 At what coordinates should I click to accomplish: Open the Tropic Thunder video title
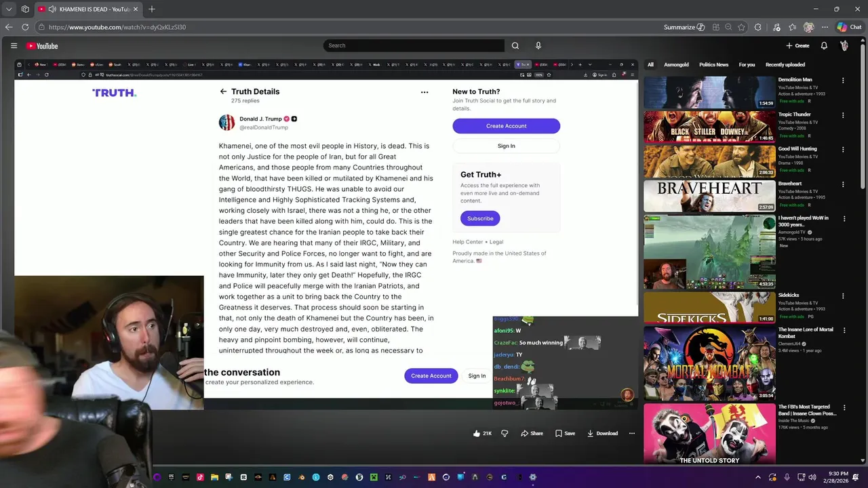(794, 115)
